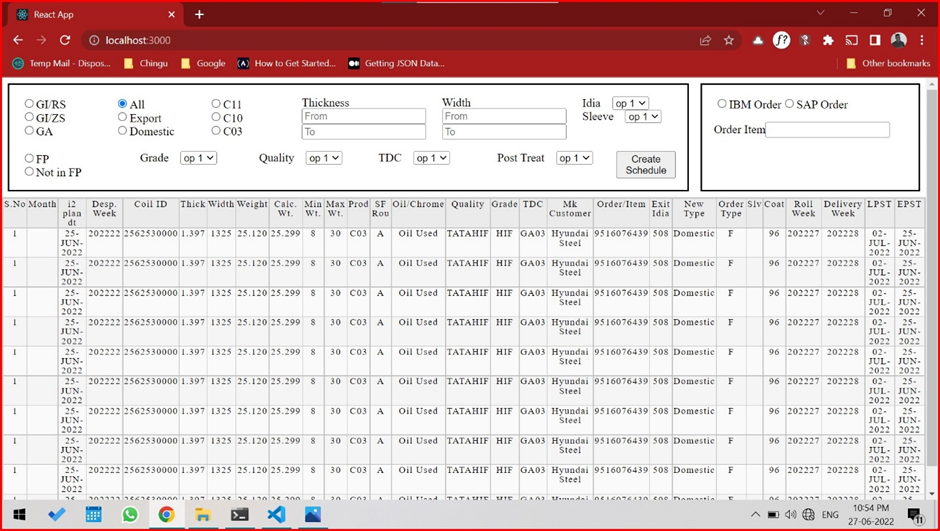
Task: Open the Windows Start menu
Action: (x=19, y=514)
